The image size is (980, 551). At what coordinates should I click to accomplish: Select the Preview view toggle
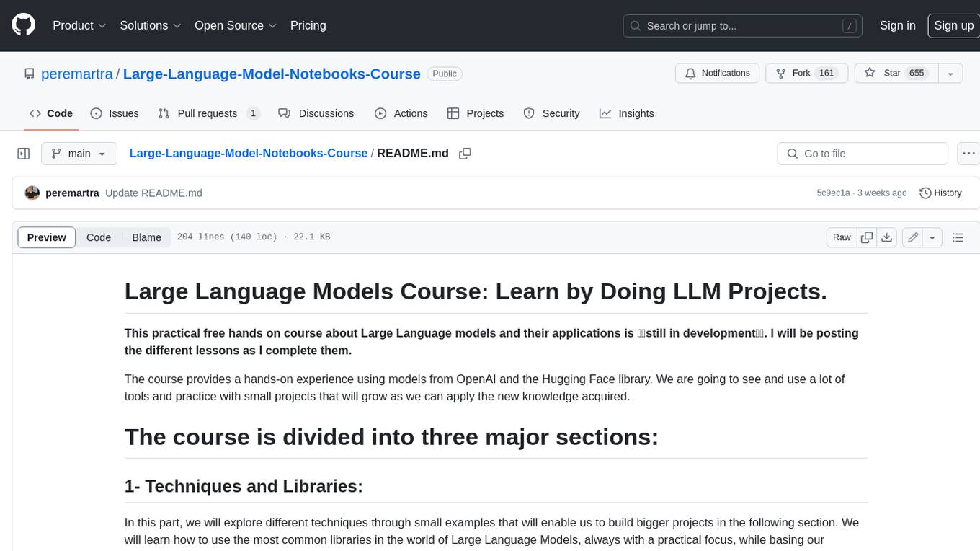47,237
